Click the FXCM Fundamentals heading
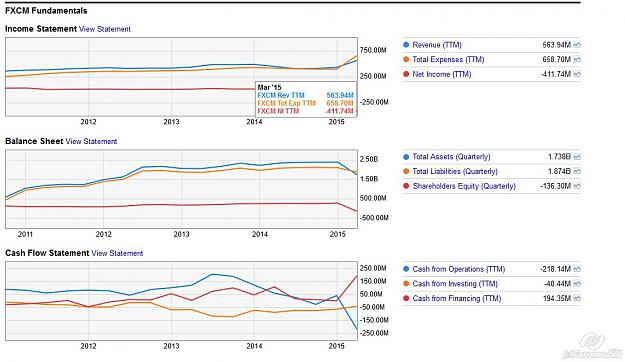The width and height of the screenshot is (625, 362). tap(46, 11)
